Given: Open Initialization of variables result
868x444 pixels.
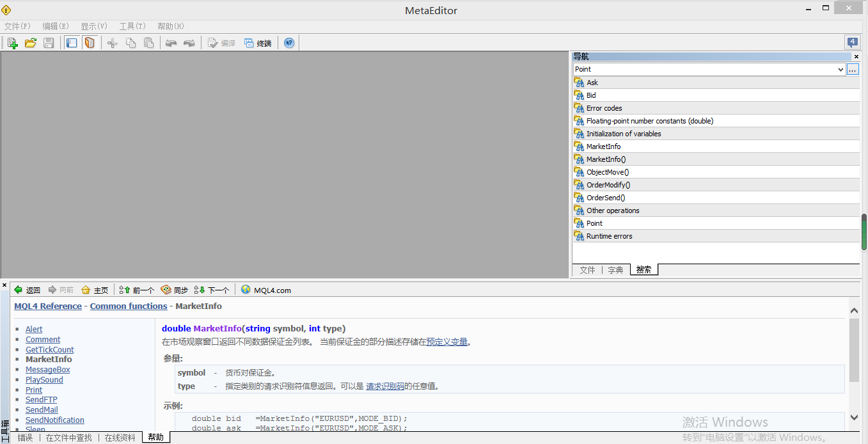Looking at the screenshot, I should click(716, 134).
